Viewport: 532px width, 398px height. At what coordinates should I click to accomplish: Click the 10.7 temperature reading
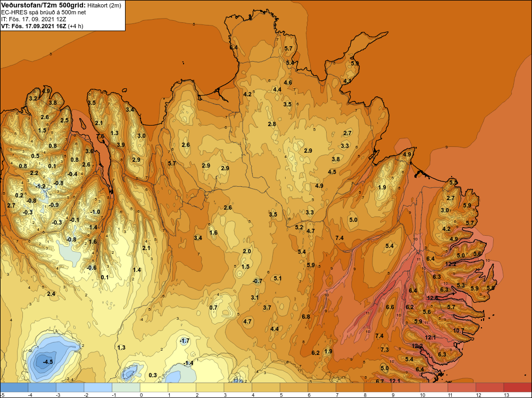click(459, 330)
